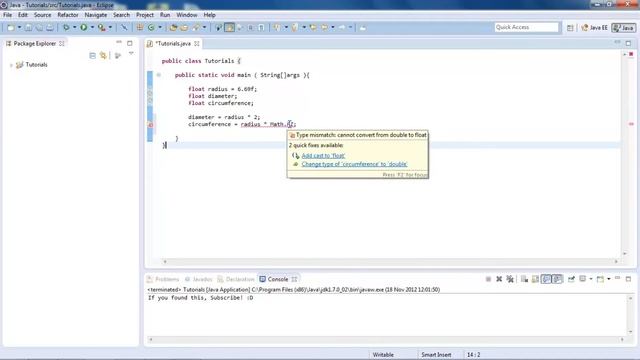Viewport: 640px width, 360px height.
Task: Click the error marker beside circumference line
Action: coord(150,124)
